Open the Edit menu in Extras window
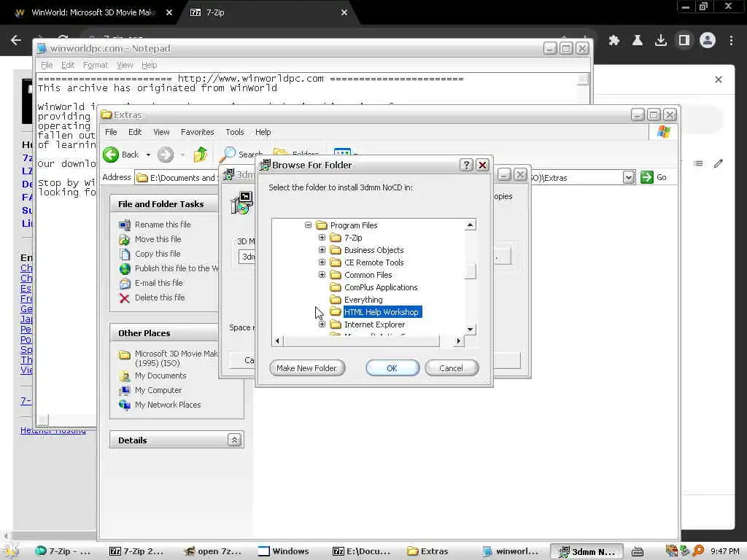Viewport: 747px width, 560px height. point(135,132)
